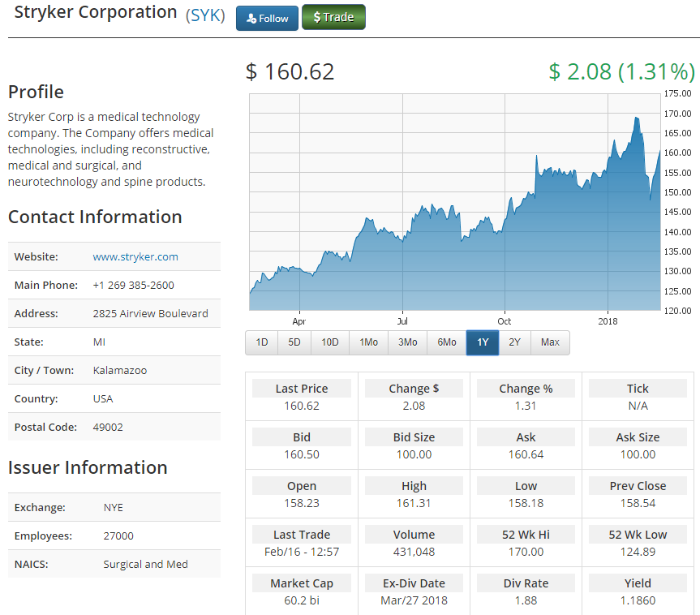
Task: Click the Market Cap value 60.2 bi
Action: (x=302, y=600)
